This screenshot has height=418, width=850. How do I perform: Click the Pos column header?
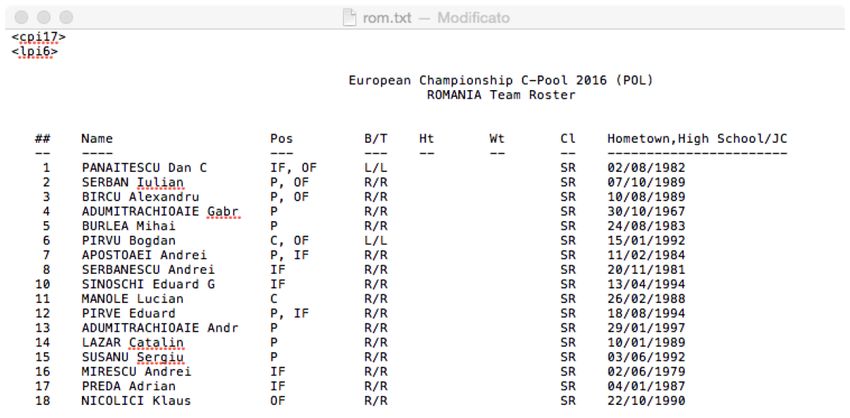click(281, 138)
